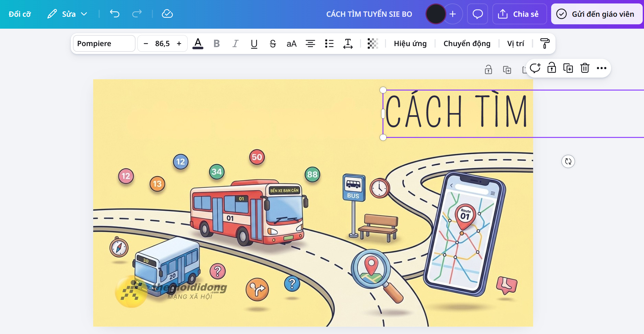The width and height of the screenshot is (644, 334).
Task: Open the text color picker
Action: 198,44
